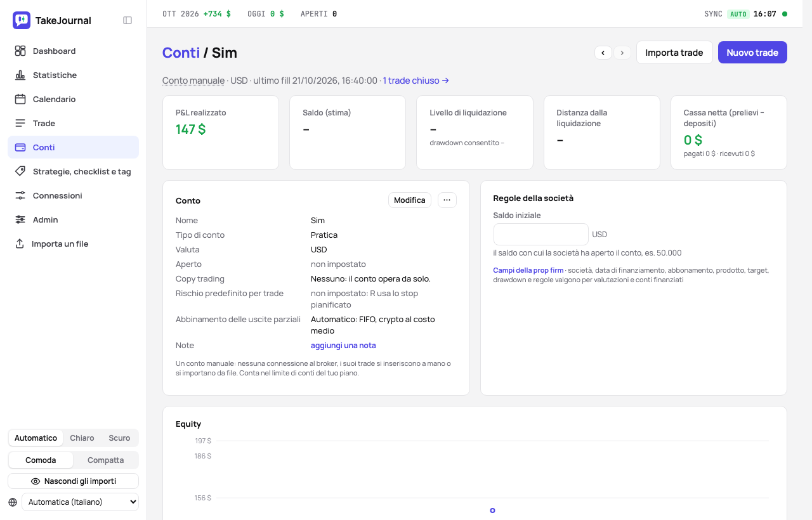Click the Conto manuale label

[193, 81]
